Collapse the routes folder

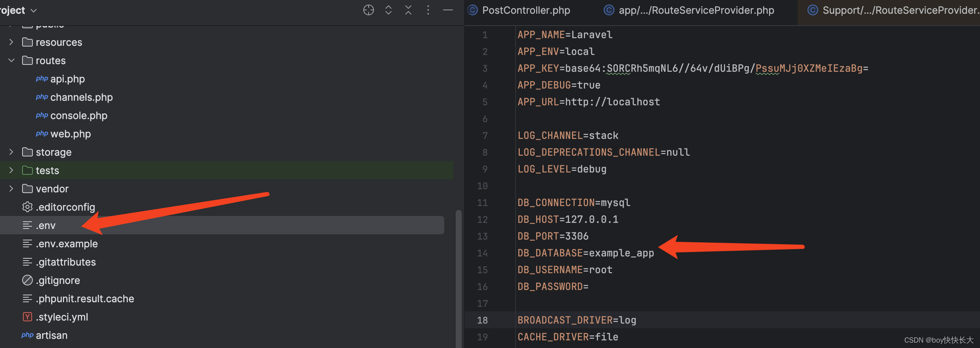click(x=11, y=60)
